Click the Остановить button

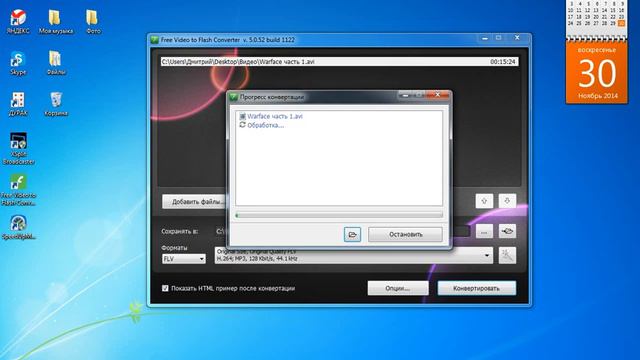(x=405, y=234)
